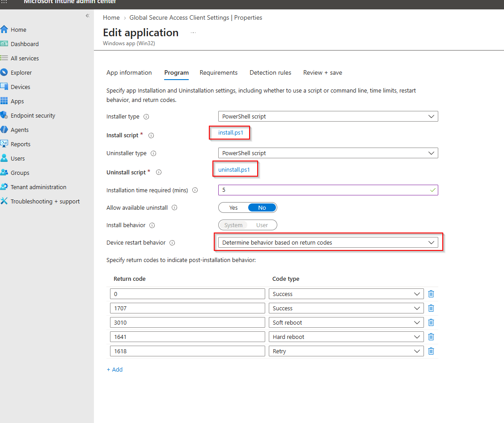
Task: Open Endpoint security in sidebar
Action: [x=33, y=115]
